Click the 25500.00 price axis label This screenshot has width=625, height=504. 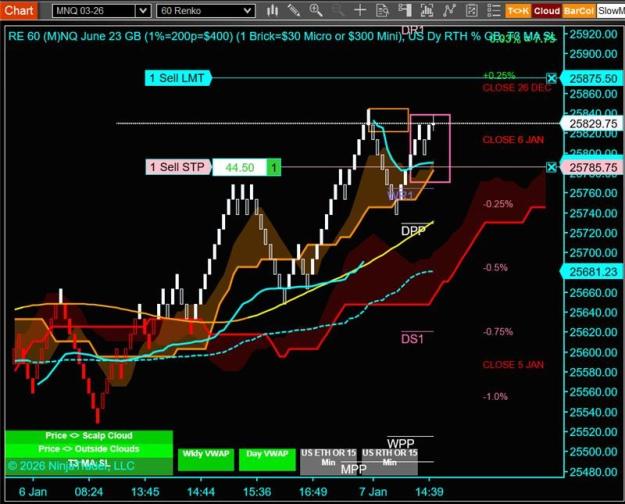click(593, 452)
